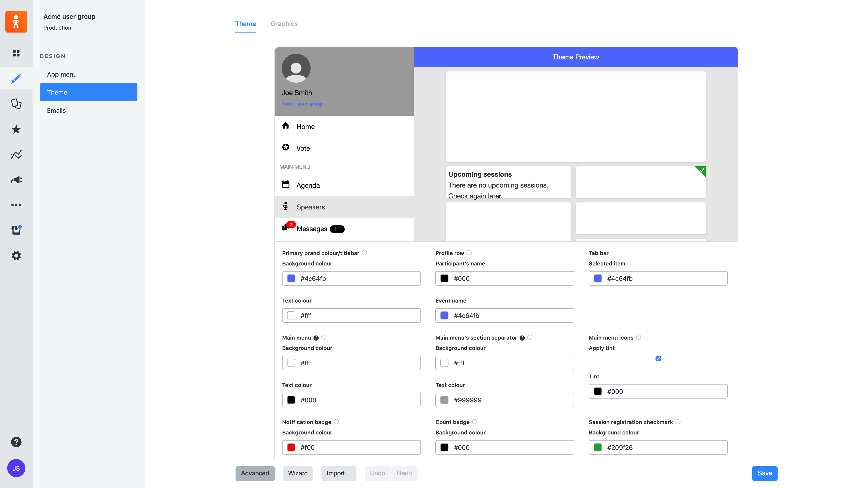Image resolution: width=868 pixels, height=488 pixels.
Task: Click the megaphone announcements icon
Action: tap(16, 180)
